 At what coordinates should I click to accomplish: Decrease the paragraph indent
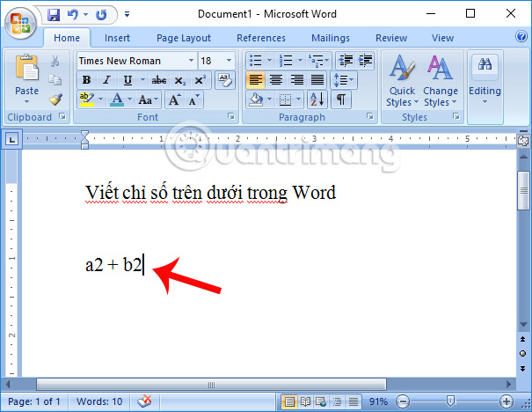tap(346, 61)
